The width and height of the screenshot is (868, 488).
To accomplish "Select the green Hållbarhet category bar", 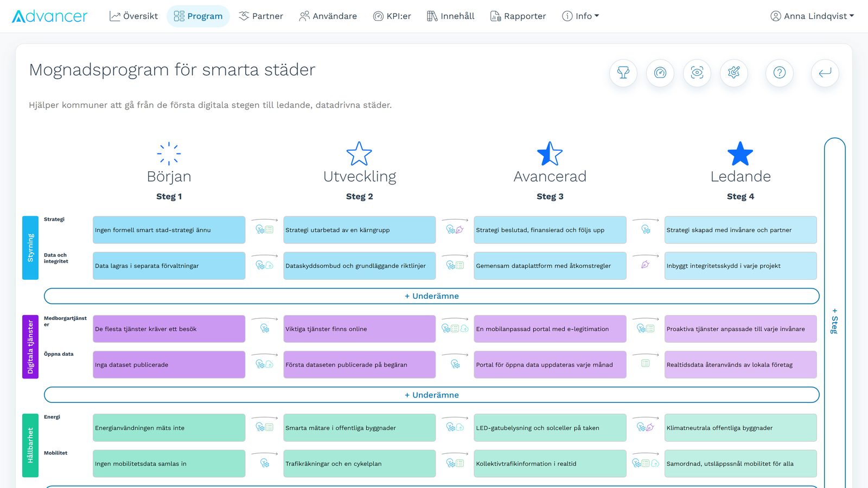I will [x=30, y=445].
